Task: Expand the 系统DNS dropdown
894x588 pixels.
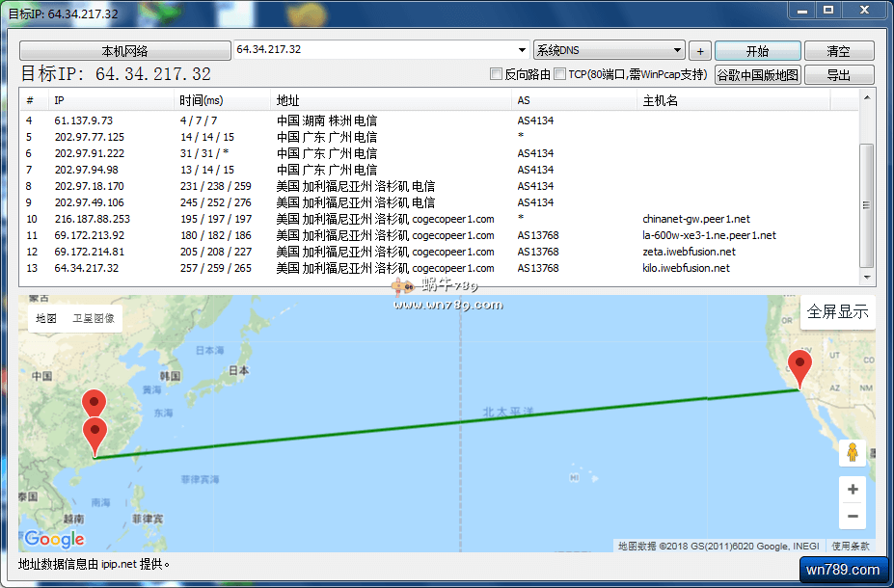Action: click(x=678, y=50)
